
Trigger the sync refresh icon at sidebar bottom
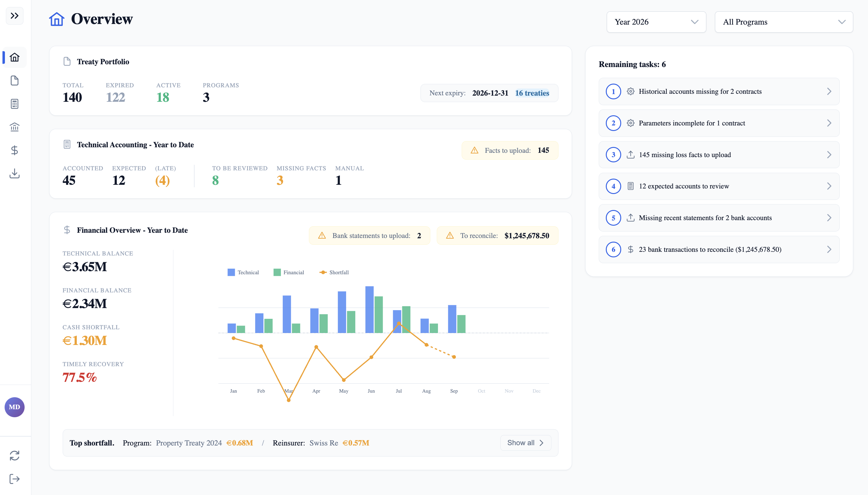point(14,455)
